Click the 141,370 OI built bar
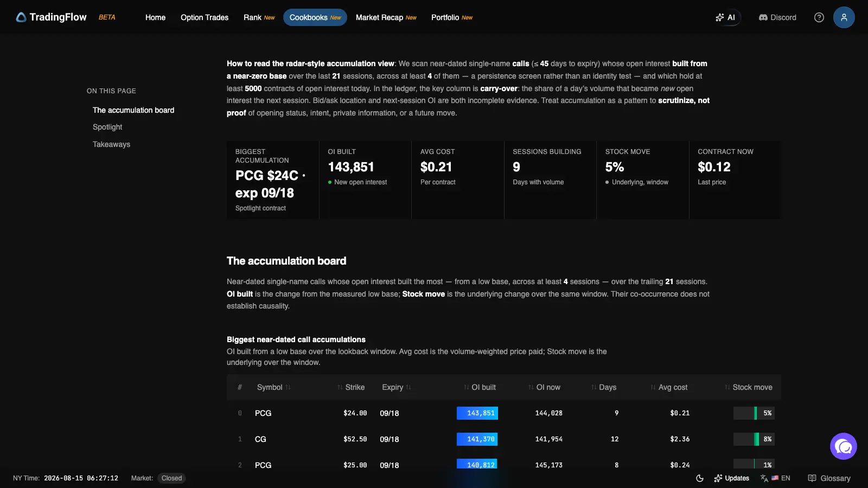This screenshot has height=488, width=868. pos(477,439)
